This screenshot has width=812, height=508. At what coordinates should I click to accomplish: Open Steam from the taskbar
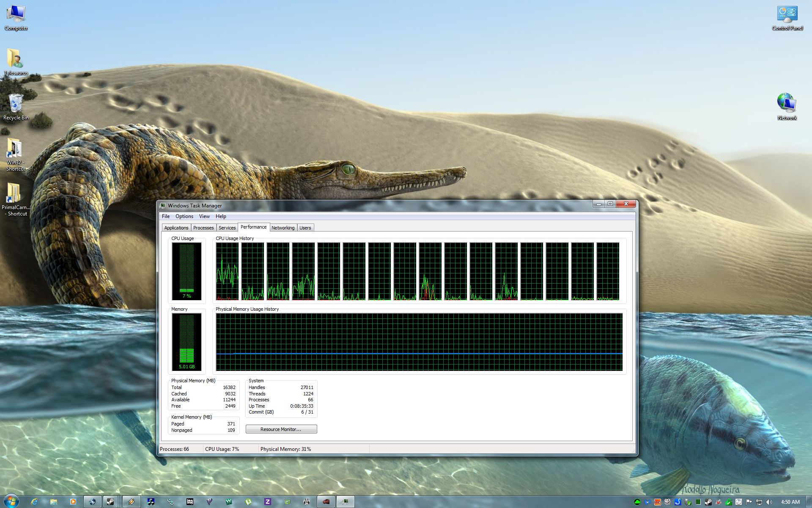(x=110, y=502)
